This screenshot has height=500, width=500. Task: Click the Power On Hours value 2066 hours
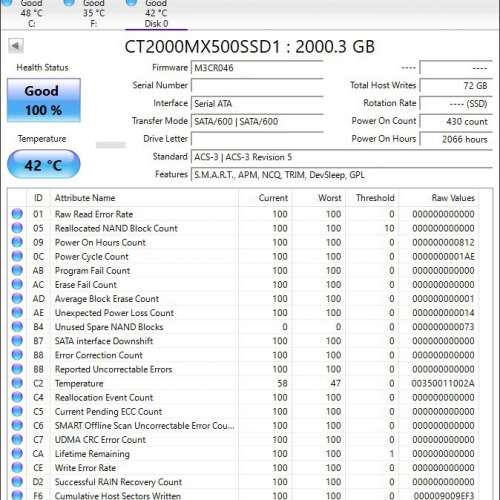(456, 139)
